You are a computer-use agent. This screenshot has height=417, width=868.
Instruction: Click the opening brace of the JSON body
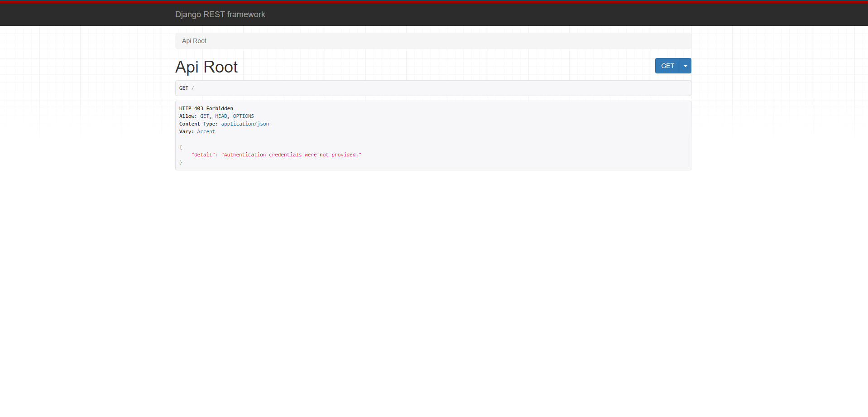pos(180,147)
